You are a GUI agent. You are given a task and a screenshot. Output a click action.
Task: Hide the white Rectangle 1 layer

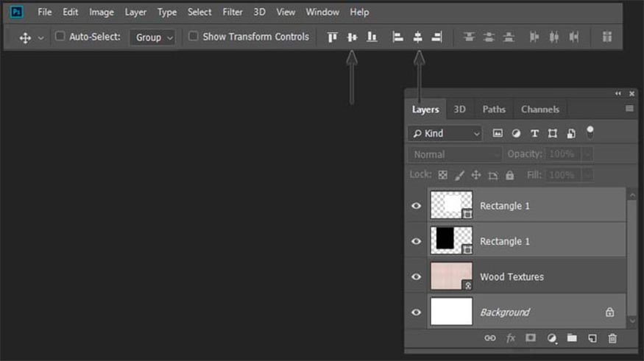click(416, 206)
